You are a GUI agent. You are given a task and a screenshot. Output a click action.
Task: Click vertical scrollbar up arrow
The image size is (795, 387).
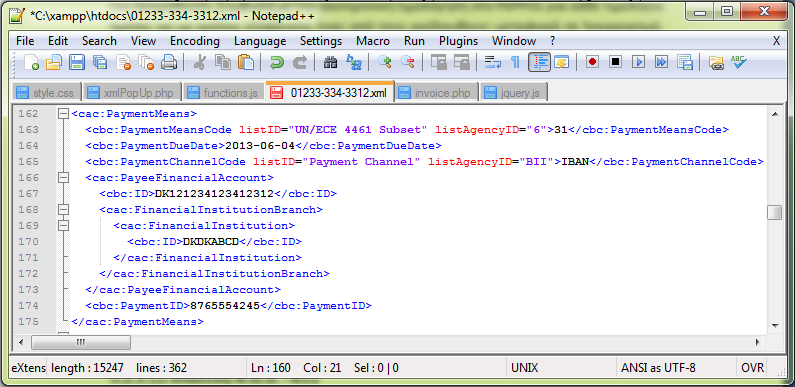[775, 114]
